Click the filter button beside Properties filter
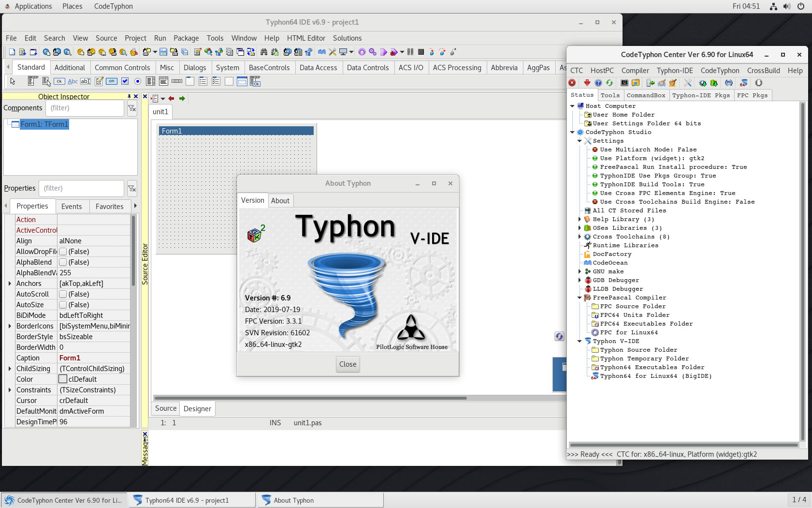 point(132,189)
